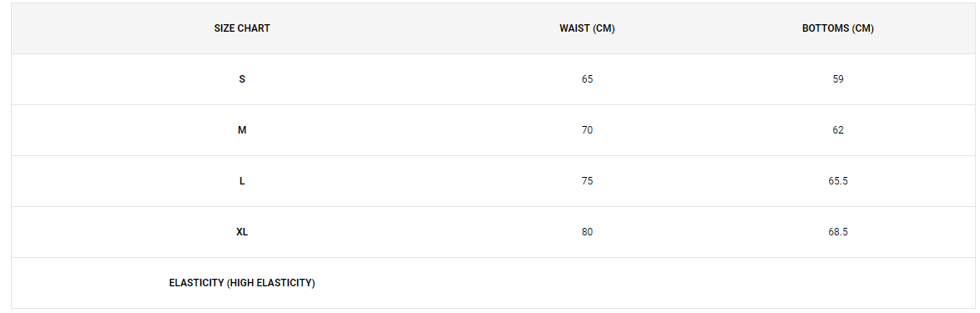Click the empty bottoms cell in elasticity row

pos(837,283)
